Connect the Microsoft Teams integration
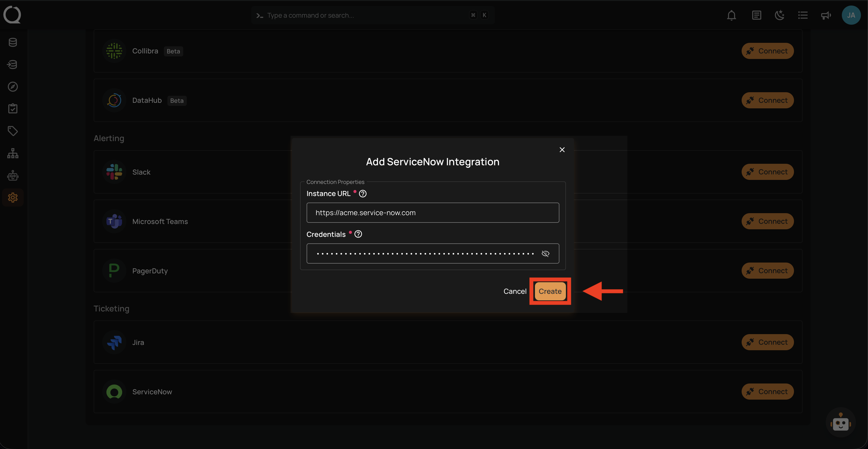The image size is (868, 449). [767, 221]
